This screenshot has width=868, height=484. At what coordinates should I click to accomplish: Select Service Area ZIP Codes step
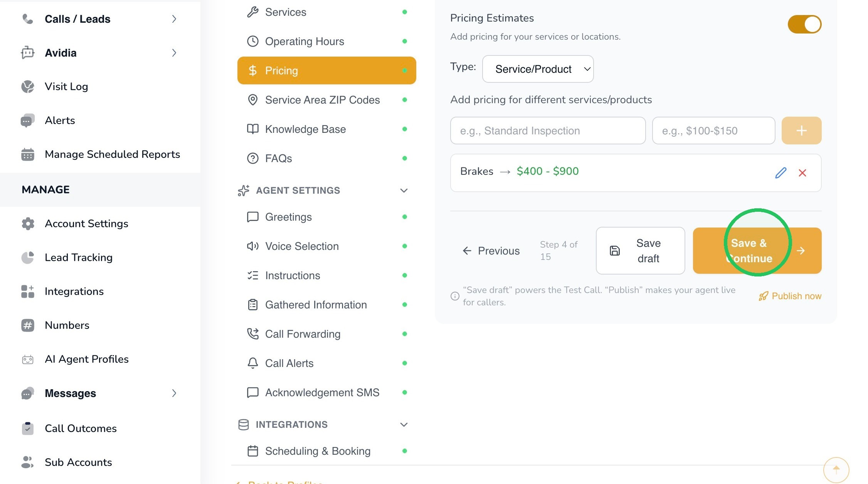coord(326,100)
